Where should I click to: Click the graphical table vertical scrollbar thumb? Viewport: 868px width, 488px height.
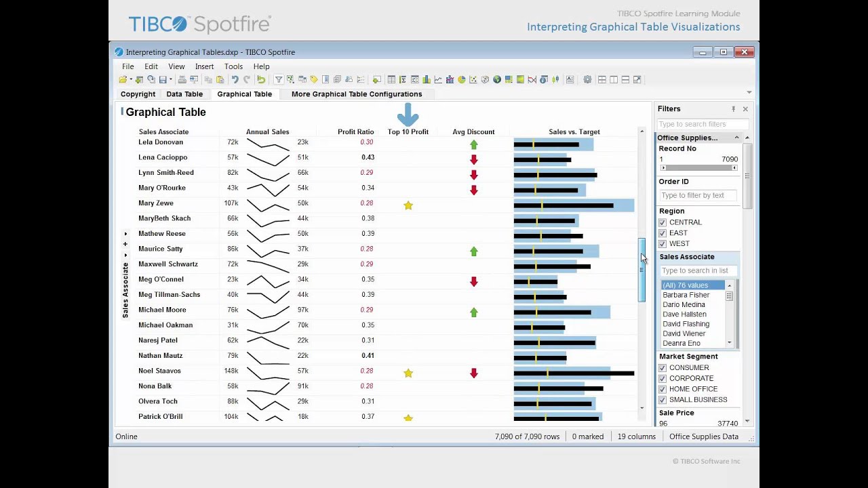click(642, 270)
